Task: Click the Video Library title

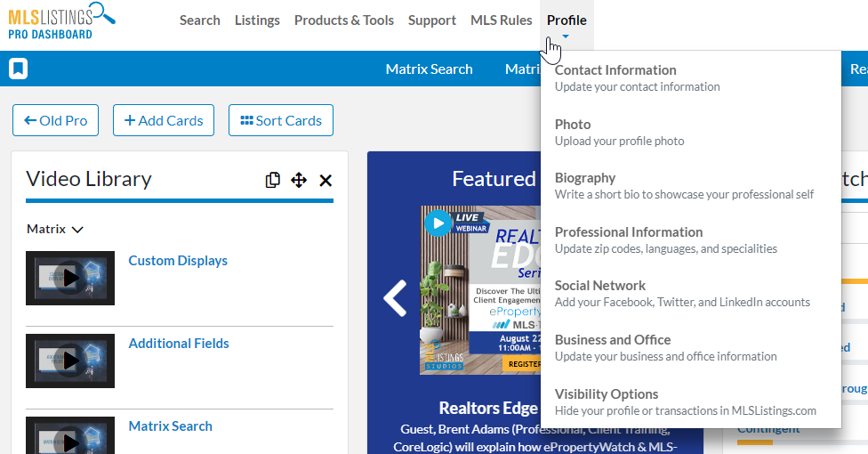Action: tap(89, 179)
